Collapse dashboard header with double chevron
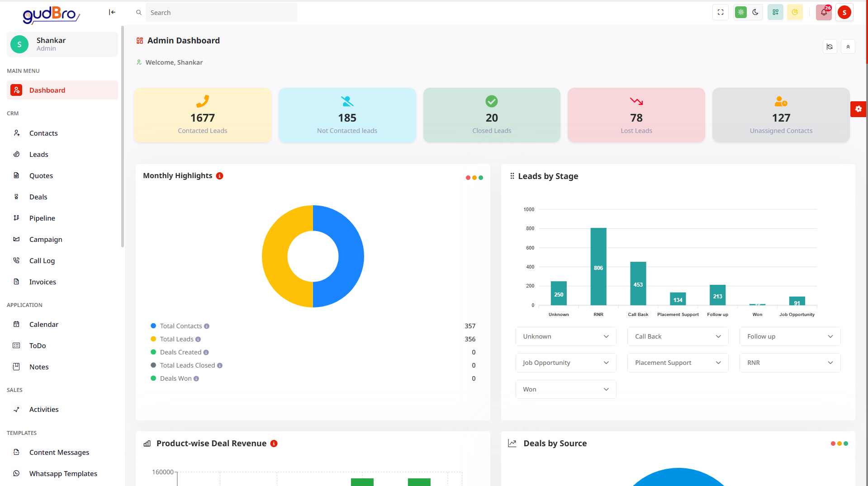The image size is (868, 486). [848, 47]
